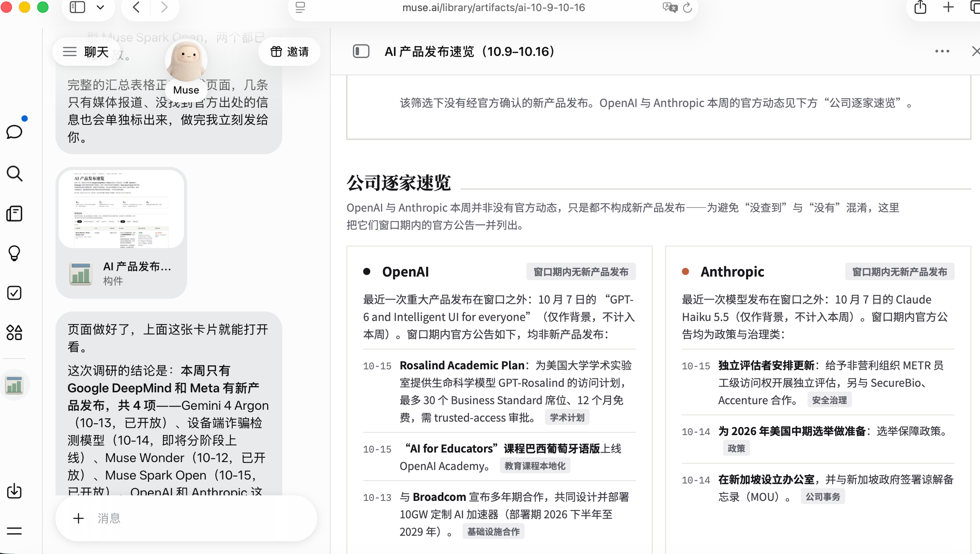Show tab overview in browser toolbar
The height and width of the screenshot is (554, 980).
tap(974, 8)
